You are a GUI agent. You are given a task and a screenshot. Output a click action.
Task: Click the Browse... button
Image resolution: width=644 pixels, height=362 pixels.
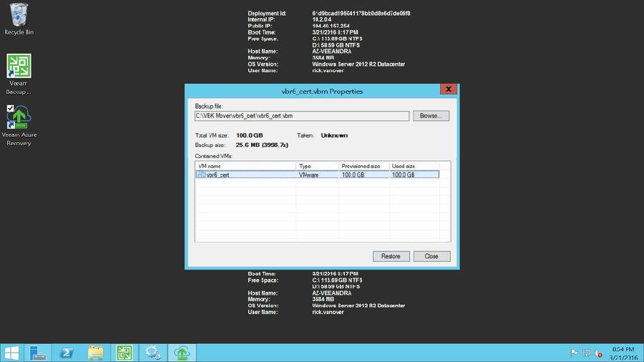coord(431,116)
